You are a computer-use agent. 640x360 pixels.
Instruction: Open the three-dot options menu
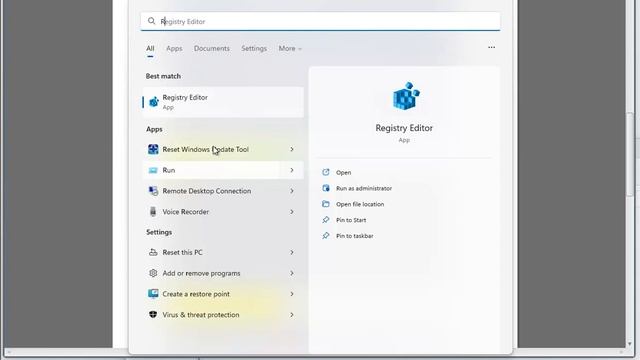coord(491,47)
